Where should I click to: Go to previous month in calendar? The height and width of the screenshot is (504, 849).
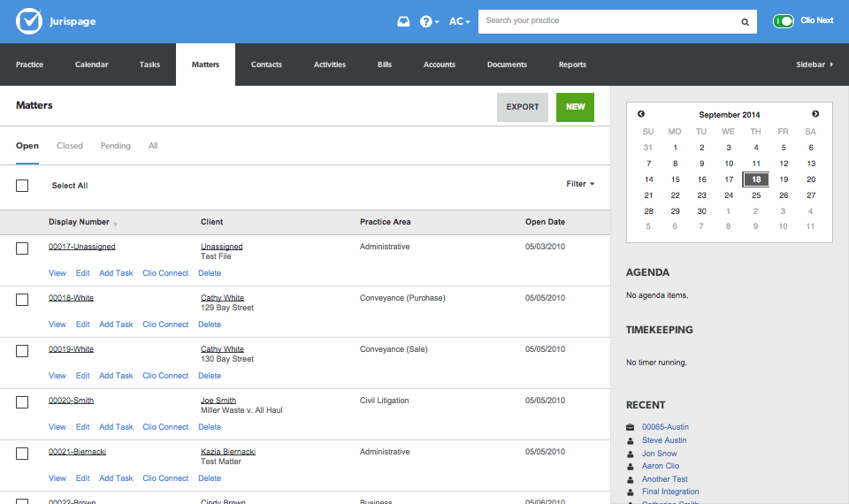[641, 114]
